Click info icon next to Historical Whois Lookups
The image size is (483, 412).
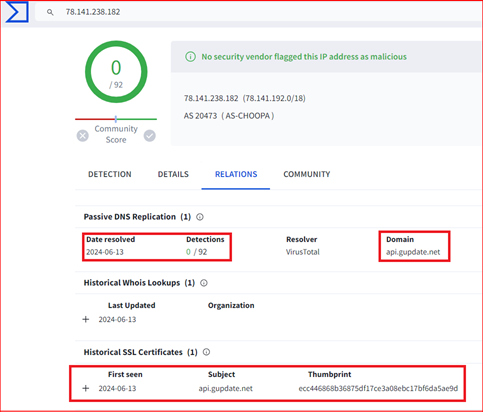(x=204, y=283)
